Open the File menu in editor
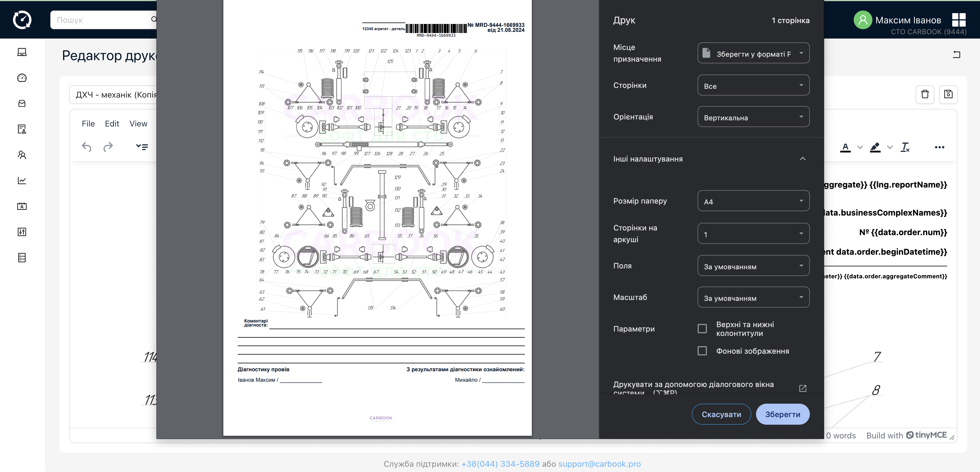The height and width of the screenshot is (472, 980). (x=88, y=124)
